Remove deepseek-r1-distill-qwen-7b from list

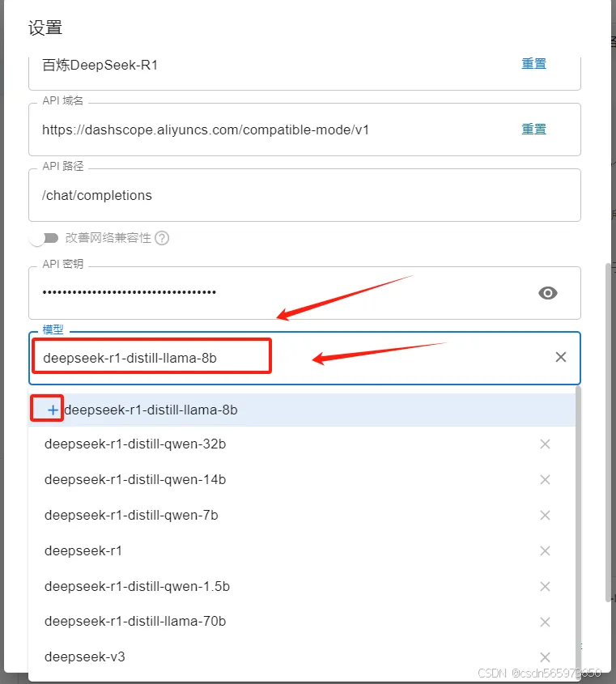point(545,515)
